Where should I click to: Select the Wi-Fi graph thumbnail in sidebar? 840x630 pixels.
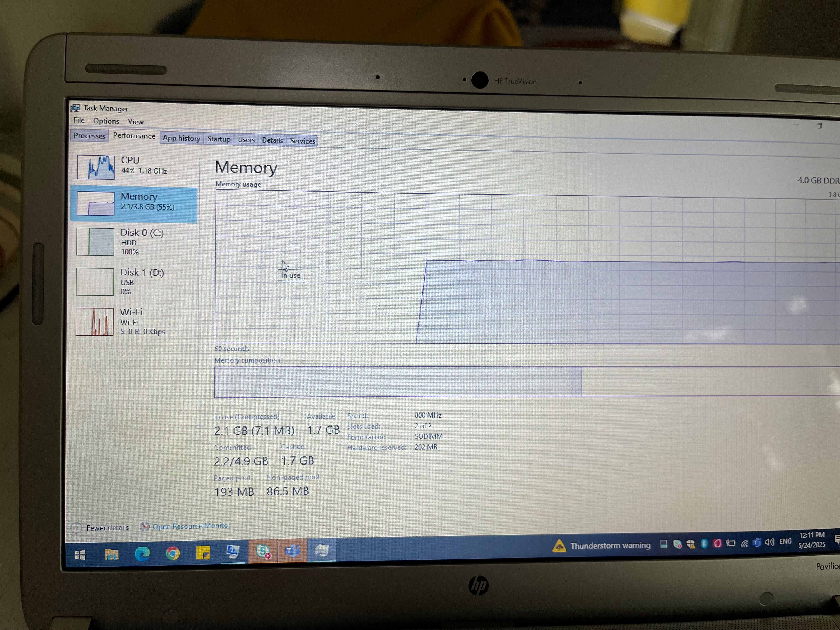click(x=94, y=322)
